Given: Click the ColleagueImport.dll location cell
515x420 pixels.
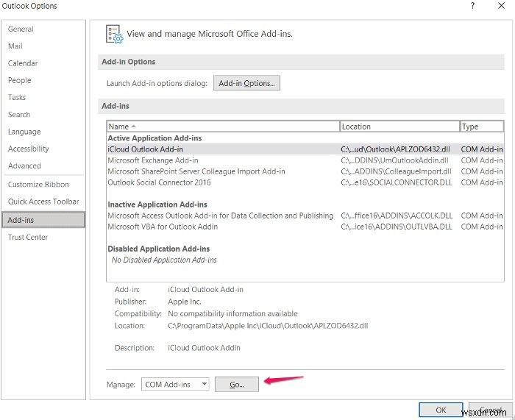Looking at the screenshot, I should (396, 171).
